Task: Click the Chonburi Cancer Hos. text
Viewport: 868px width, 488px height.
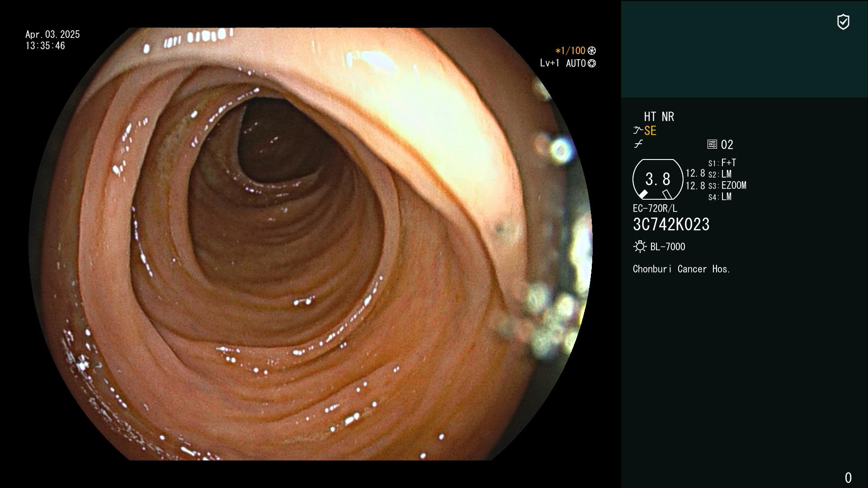Action: pos(682,269)
